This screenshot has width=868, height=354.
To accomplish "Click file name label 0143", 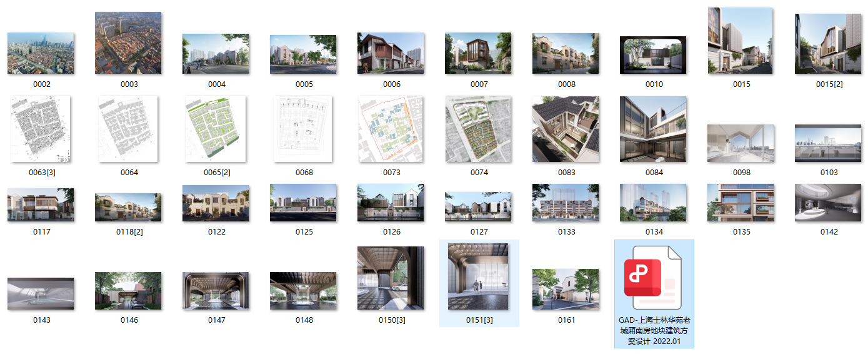I will 42,320.
